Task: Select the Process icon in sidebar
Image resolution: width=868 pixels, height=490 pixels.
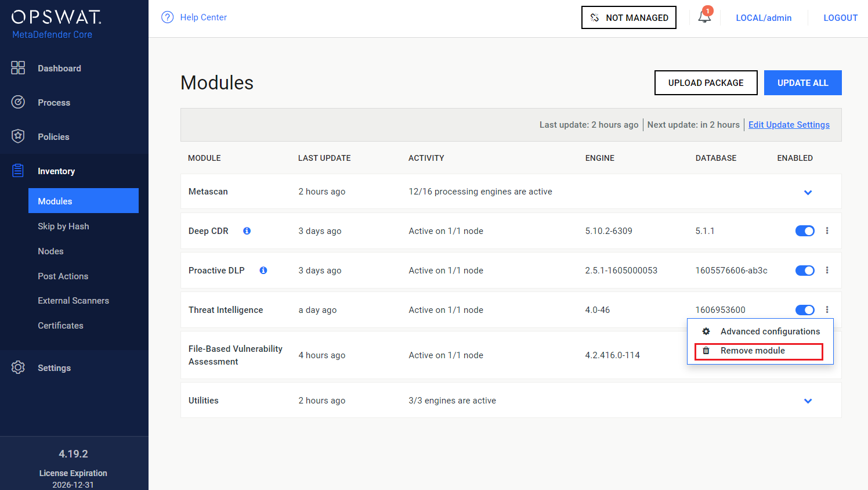Action: (x=18, y=102)
